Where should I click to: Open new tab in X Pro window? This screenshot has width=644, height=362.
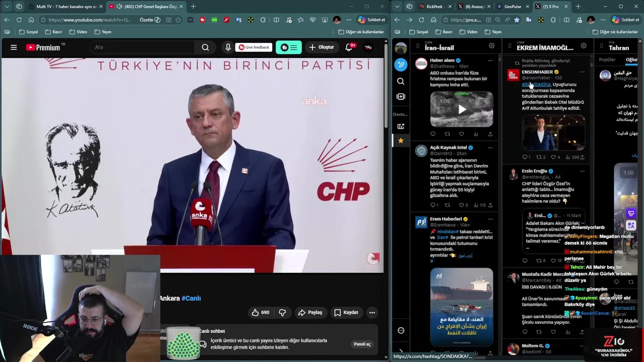(x=578, y=7)
